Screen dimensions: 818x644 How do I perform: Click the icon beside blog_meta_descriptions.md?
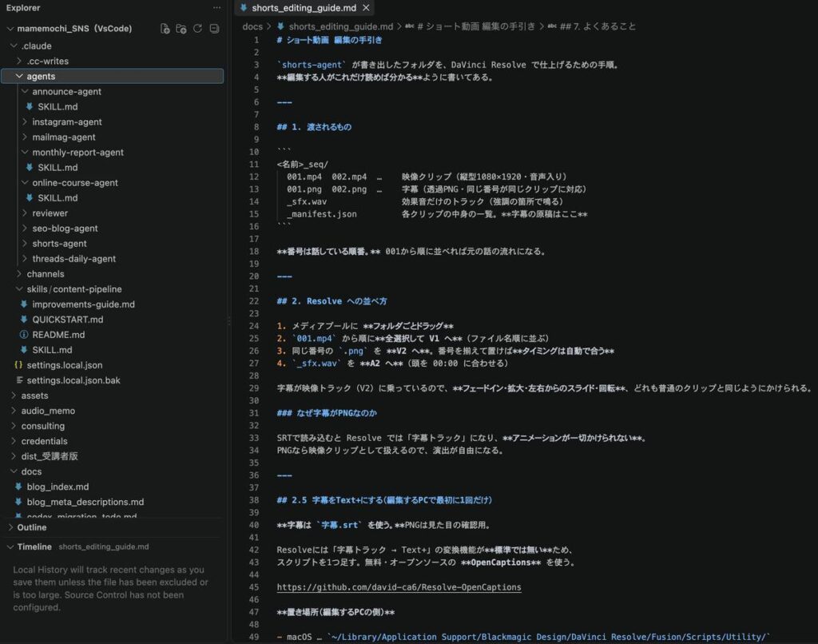pos(19,502)
